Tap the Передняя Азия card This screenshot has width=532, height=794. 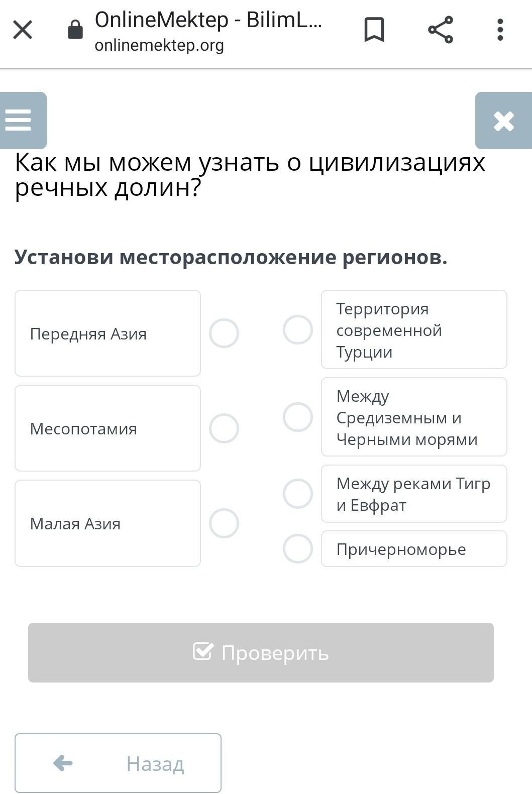point(108,333)
